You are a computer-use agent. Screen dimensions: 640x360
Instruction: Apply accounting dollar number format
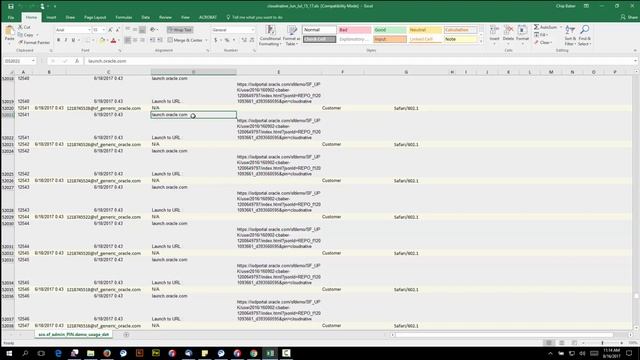[216, 40]
